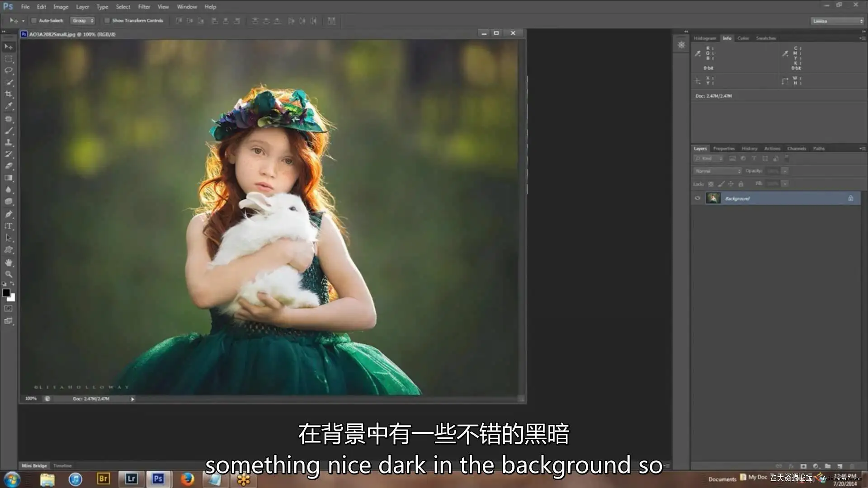Open the layer Kind filter dropdown

[708, 159]
